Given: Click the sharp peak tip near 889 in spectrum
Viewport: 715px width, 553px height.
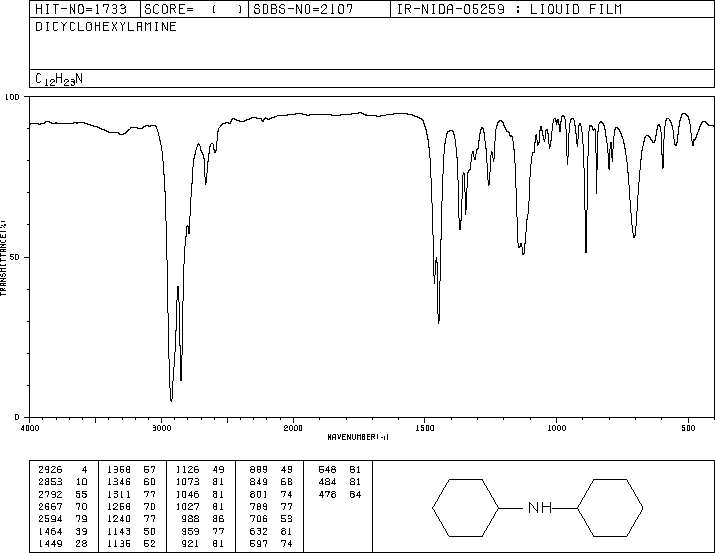Looking at the screenshot, I should coord(586,252).
